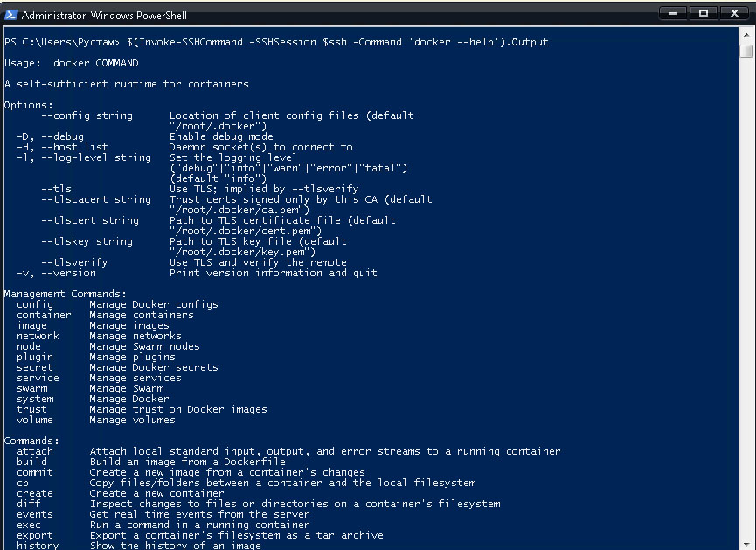Click the PowerShell icon in the title bar

coord(10,15)
